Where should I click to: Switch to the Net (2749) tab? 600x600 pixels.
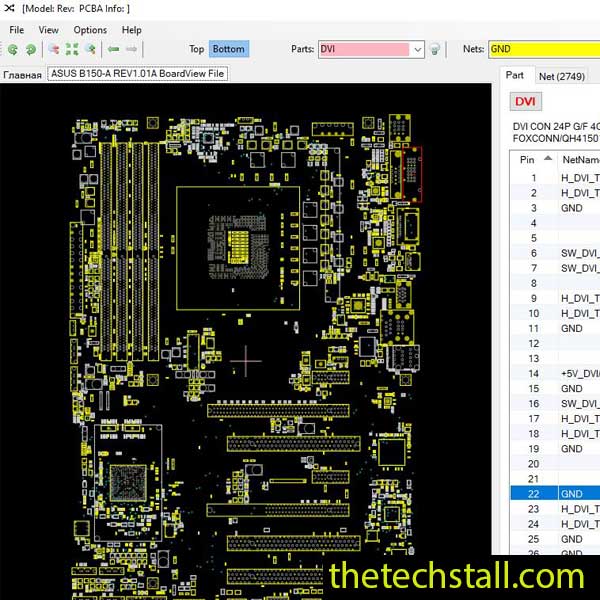562,75
